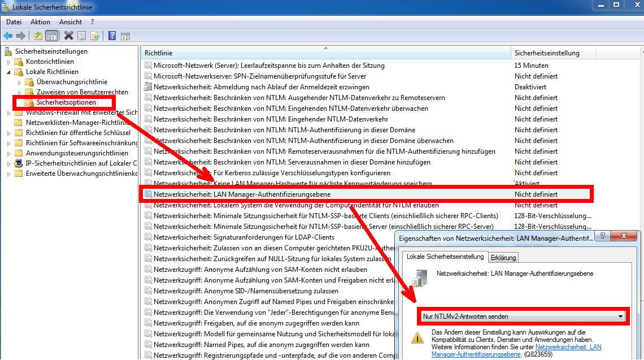Click the Up one level folder icon
644x360 pixels.
point(38,36)
